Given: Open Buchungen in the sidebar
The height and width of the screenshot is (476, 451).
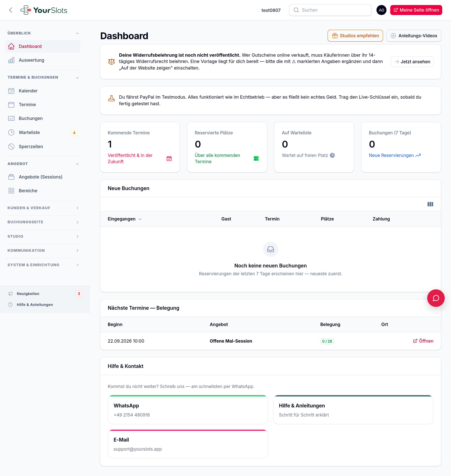Looking at the screenshot, I should pos(43,118).
